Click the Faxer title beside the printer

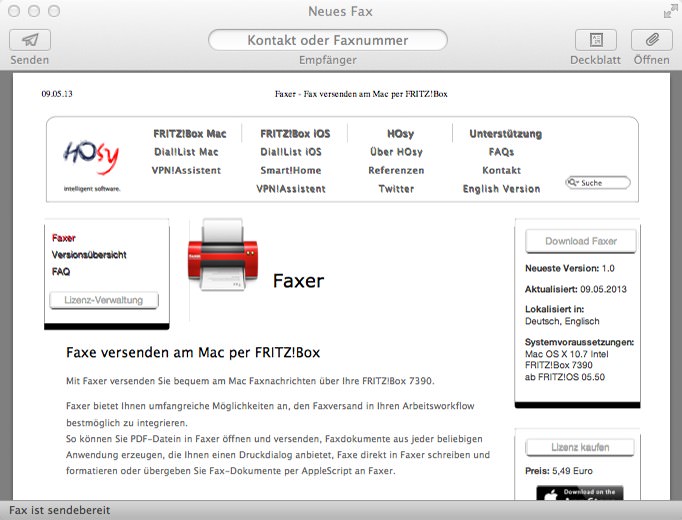298,281
